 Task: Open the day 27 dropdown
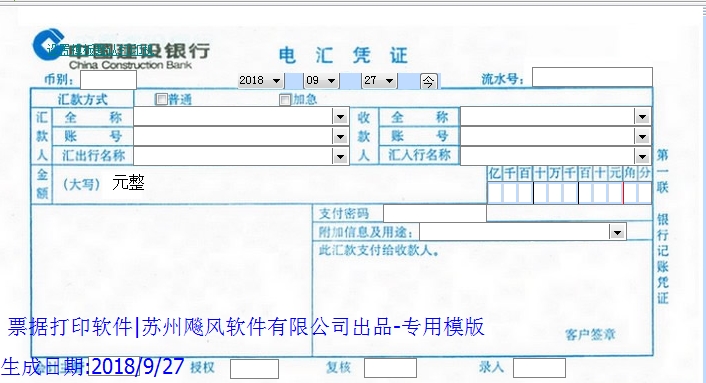pyautogui.click(x=389, y=81)
